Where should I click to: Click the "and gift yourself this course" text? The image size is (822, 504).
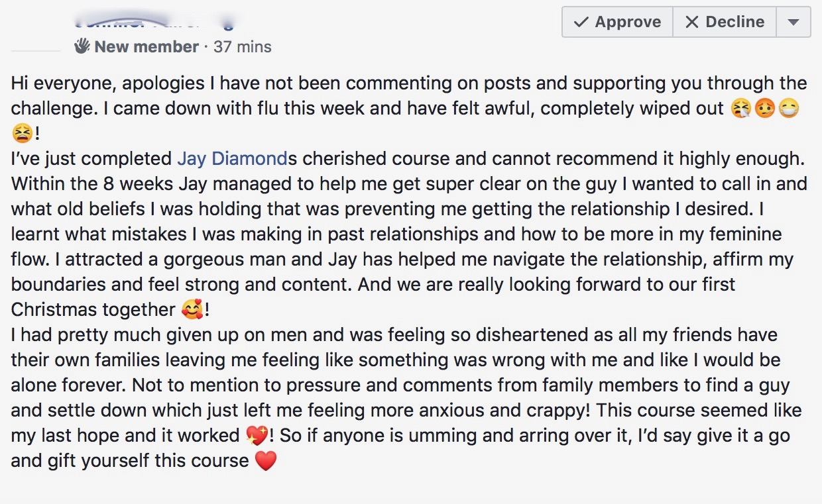pyautogui.click(x=129, y=460)
